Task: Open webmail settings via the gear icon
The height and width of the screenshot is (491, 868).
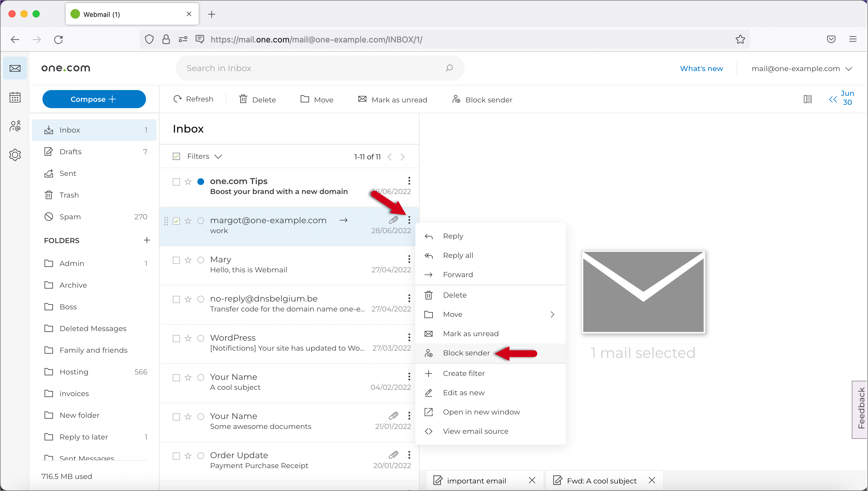Action: (x=15, y=155)
